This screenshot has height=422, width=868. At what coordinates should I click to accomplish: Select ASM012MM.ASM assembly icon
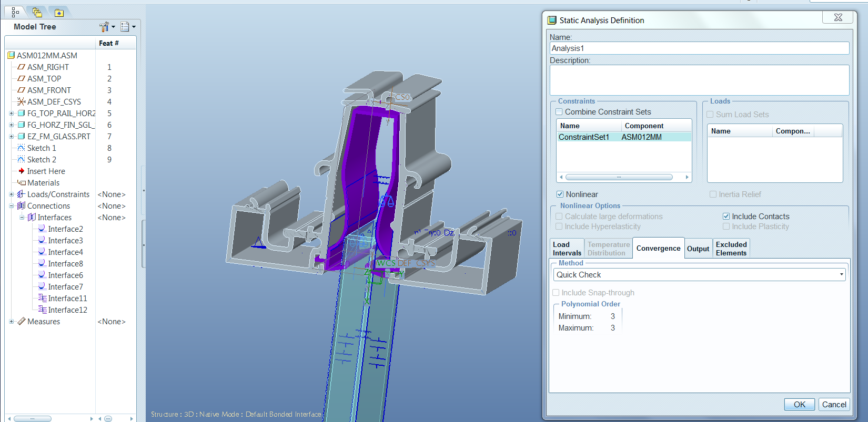click(x=11, y=55)
